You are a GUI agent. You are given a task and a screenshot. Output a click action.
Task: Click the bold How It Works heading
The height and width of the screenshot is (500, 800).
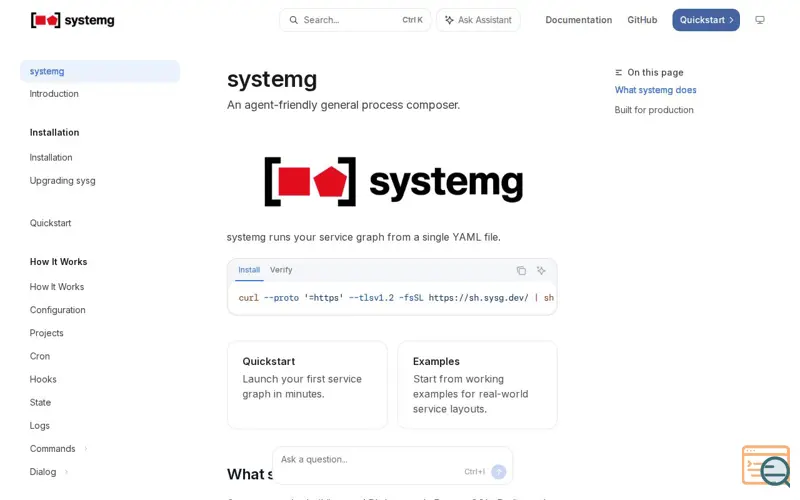click(x=58, y=262)
